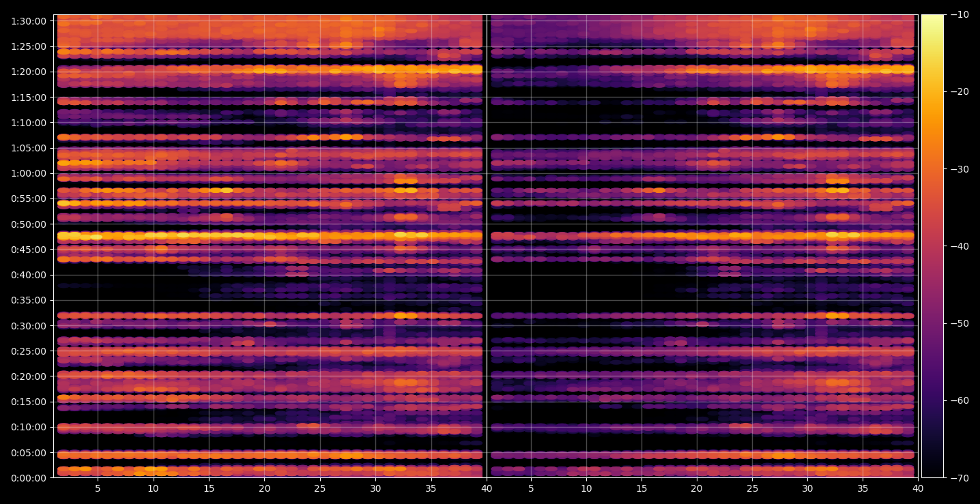Click the −30 colorbar value

959,169
